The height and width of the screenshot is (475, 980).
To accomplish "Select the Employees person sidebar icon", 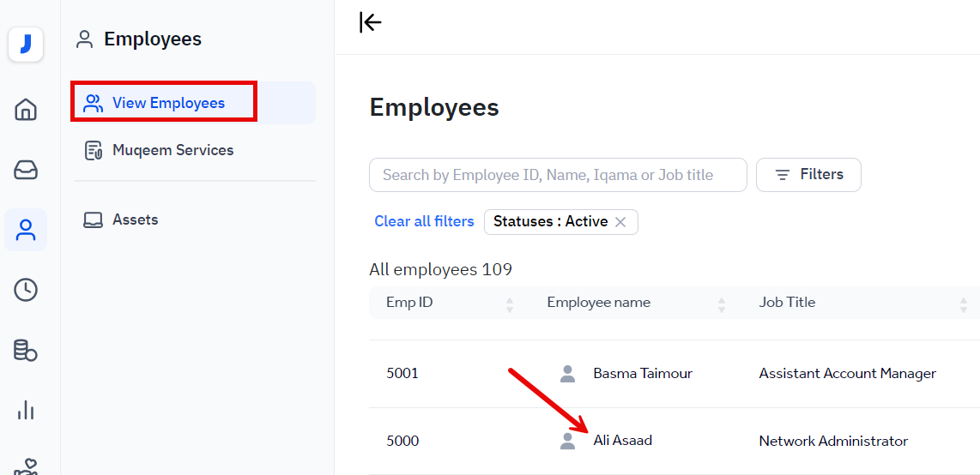I will click(26, 230).
